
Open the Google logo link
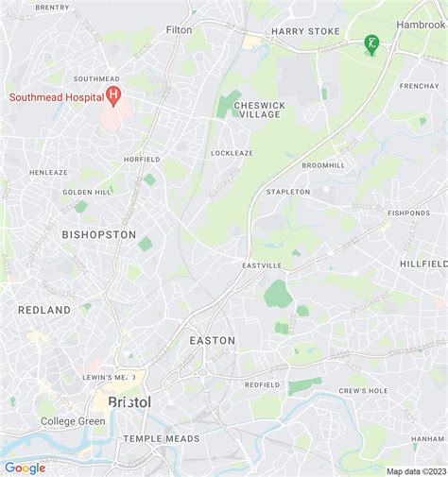coord(26,468)
